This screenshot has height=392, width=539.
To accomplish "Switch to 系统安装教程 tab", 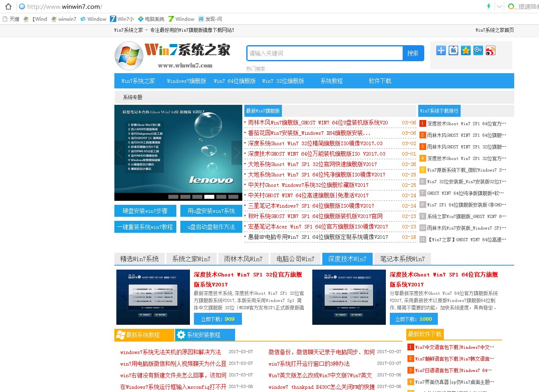I will tap(205, 335).
